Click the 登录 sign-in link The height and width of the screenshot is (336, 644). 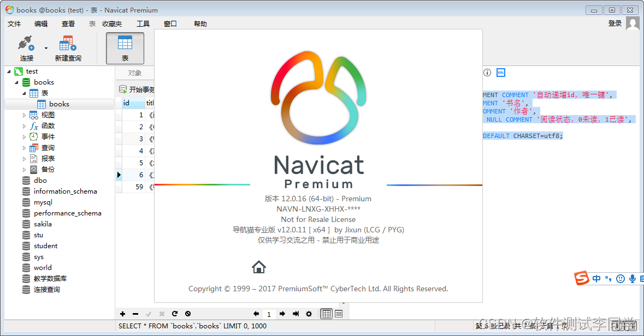point(615,23)
